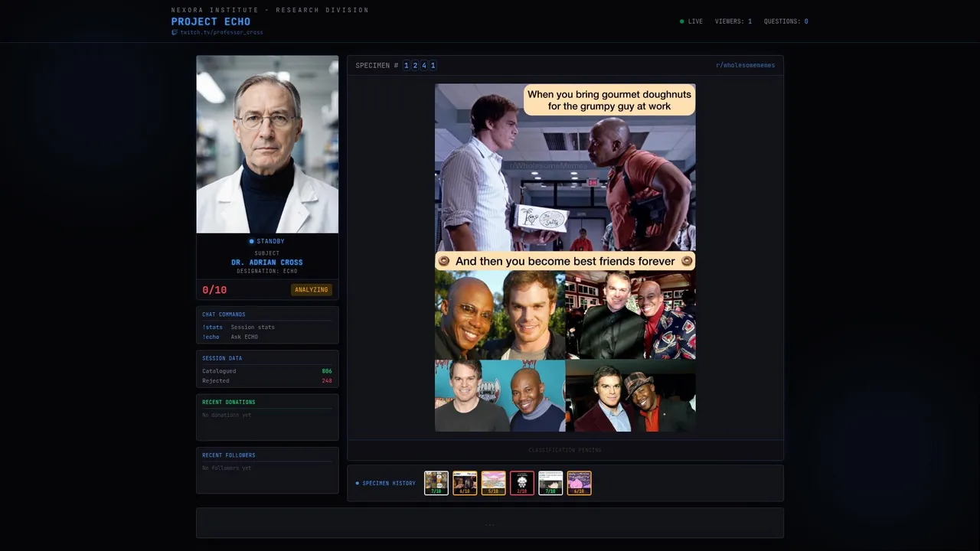This screenshot has width=980, height=551.
Task: Click the SPECIMEN HISTORY label
Action: tap(389, 484)
